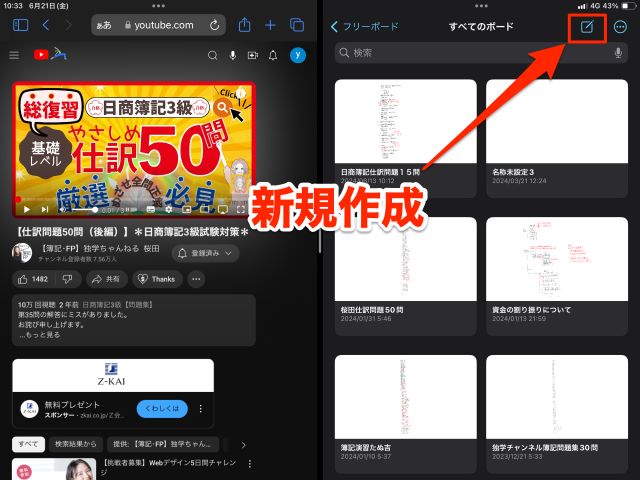Image resolution: width=640 pixels, height=480 pixels.
Task: Create a new Freeform board
Action: pyautogui.click(x=587, y=27)
